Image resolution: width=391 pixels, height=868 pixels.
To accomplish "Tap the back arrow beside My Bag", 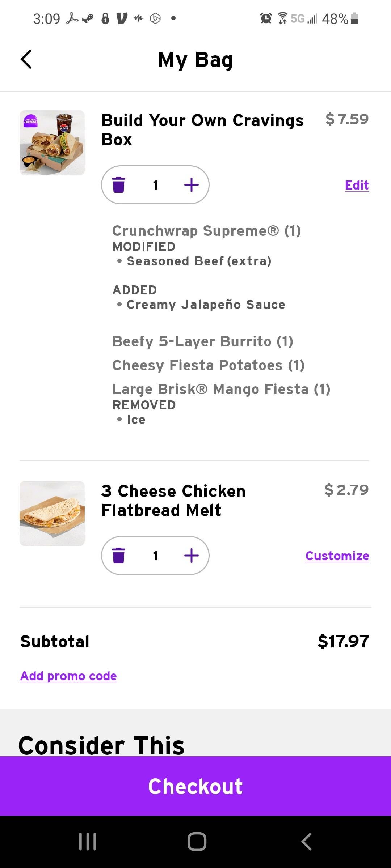I will point(26,59).
